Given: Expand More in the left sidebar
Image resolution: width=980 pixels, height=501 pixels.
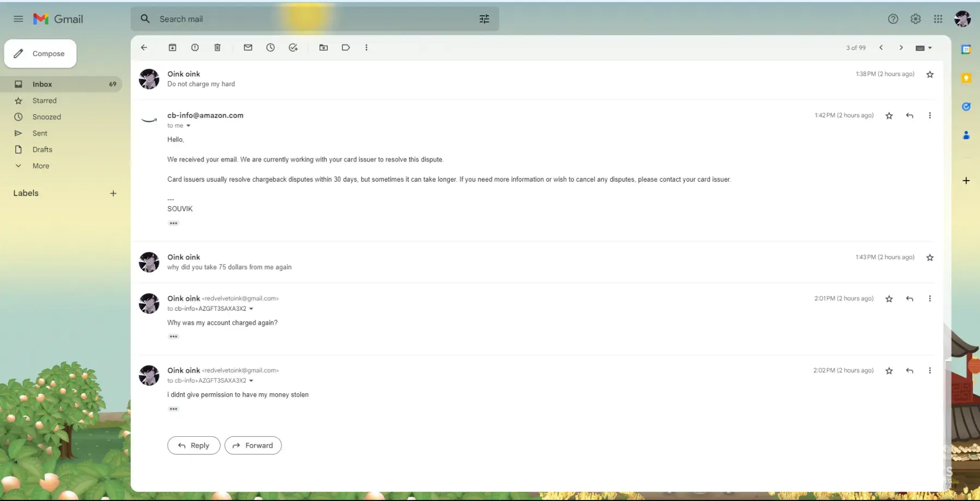Looking at the screenshot, I should 40,166.
